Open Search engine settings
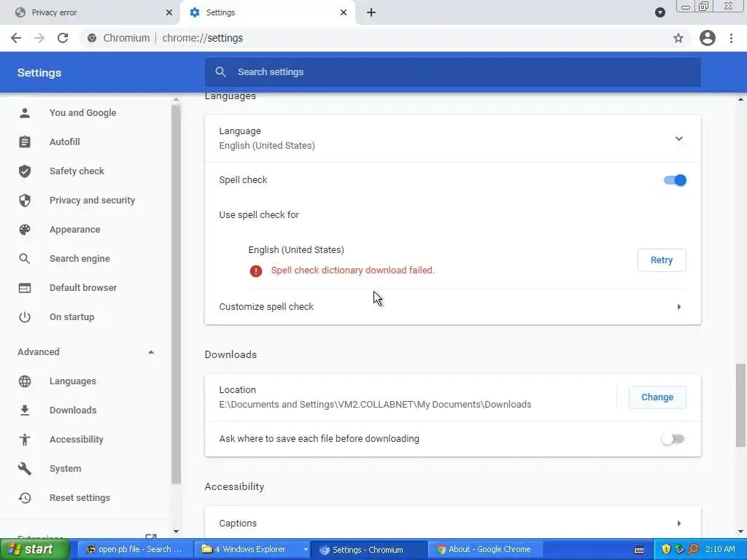This screenshot has width=747, height=560. tap(80, 259)
